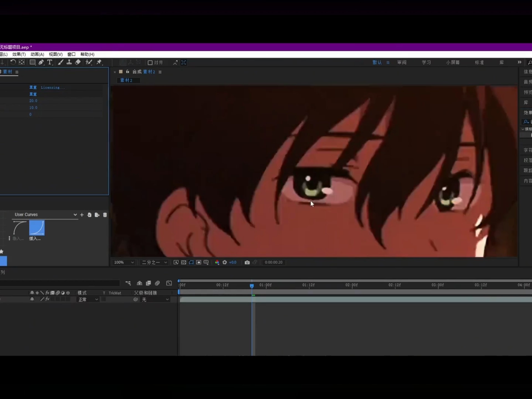The width and height of the screenshot is (532, 399).
Task: Open the 素材 effect controls panel menu
Action: [17, 72]
